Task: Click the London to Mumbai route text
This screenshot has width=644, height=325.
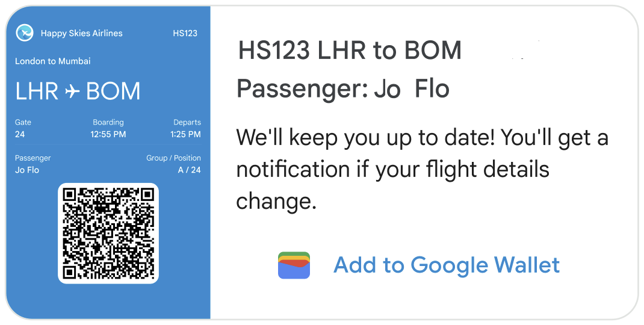Action: click(53, 61)
